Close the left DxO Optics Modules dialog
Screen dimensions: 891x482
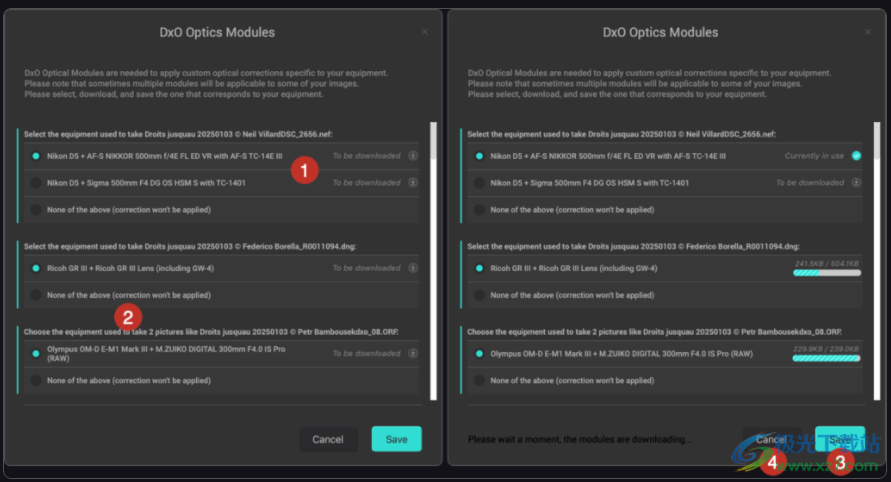pyautogui.click(x=424, y=32)
